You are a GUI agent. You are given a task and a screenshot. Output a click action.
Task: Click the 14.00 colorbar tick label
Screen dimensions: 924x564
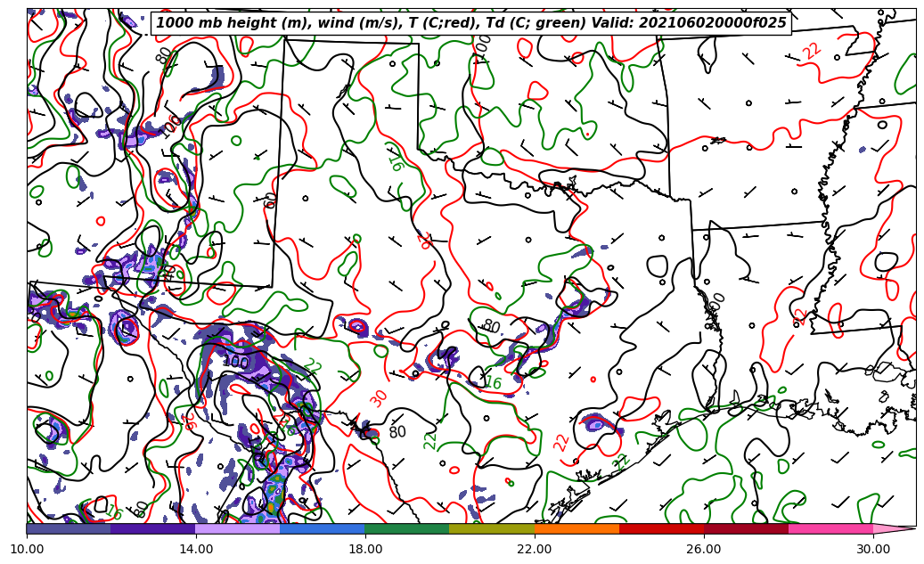coord(196,550)
